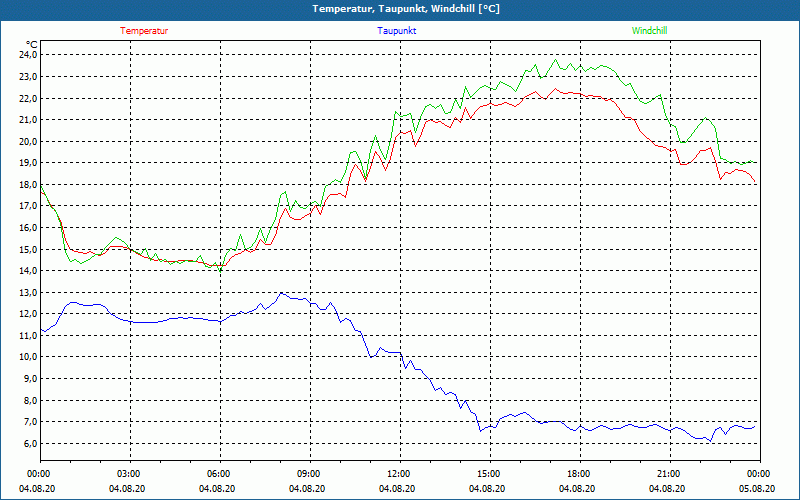Image resolution: width=800 pixels, height=500 pixels.
Task: Click the 06:00 time label
Action: coord(218,474)
